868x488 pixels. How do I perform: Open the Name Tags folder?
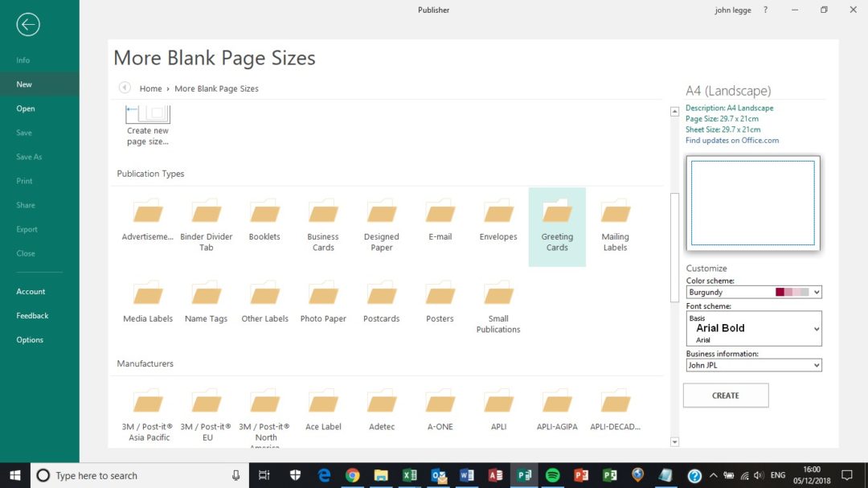tap(207, 302)
